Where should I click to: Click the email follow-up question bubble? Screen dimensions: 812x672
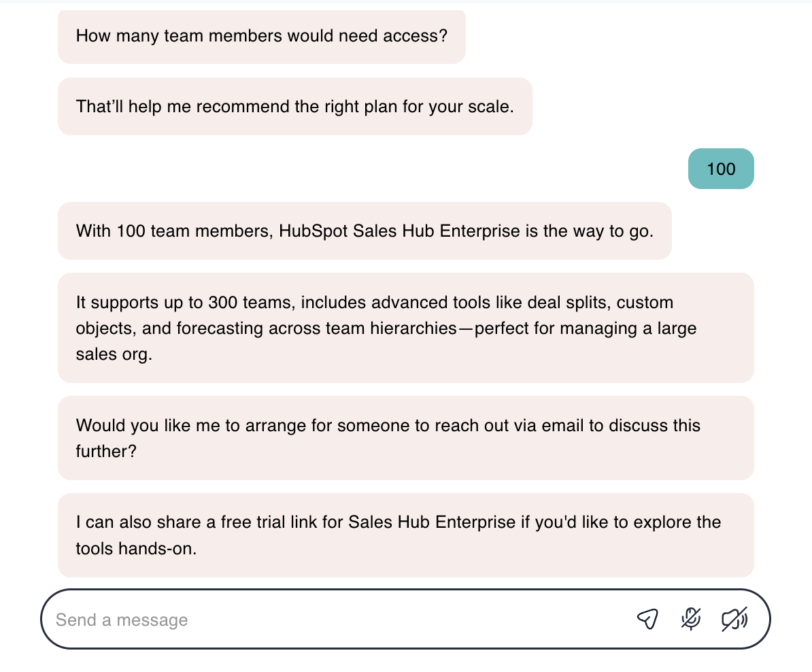406,438
